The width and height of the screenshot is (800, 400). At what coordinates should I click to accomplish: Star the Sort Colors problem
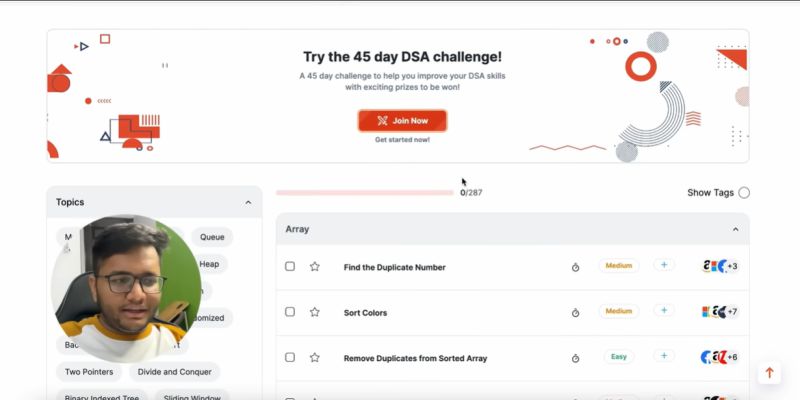315,312
